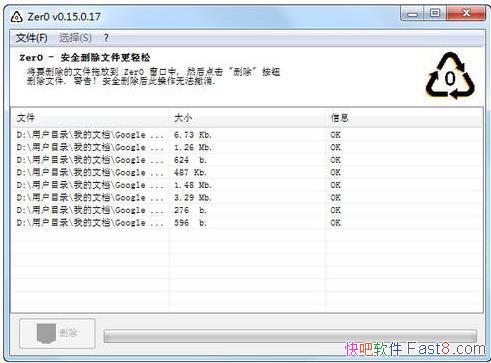Select the file row sized 6.73 Kb

247,135
